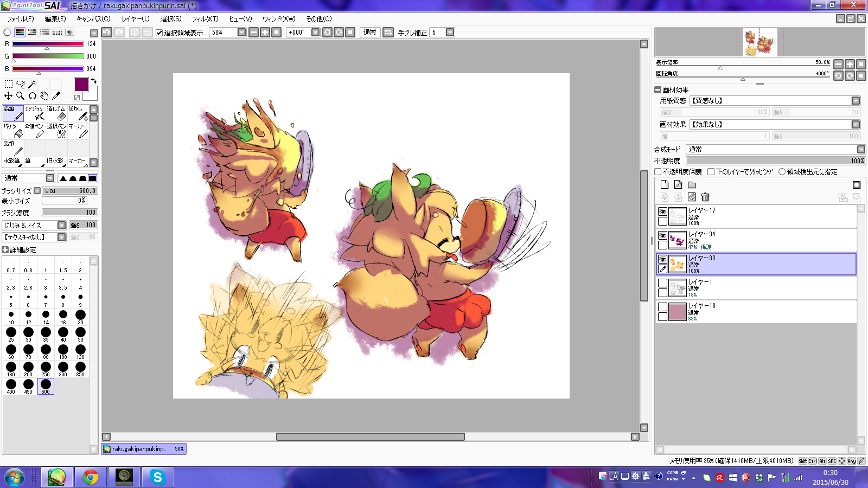The height and width of the screenshot is (488, 868).
Task: Click the clear layer eraser icon
Action: click(692, 197)
